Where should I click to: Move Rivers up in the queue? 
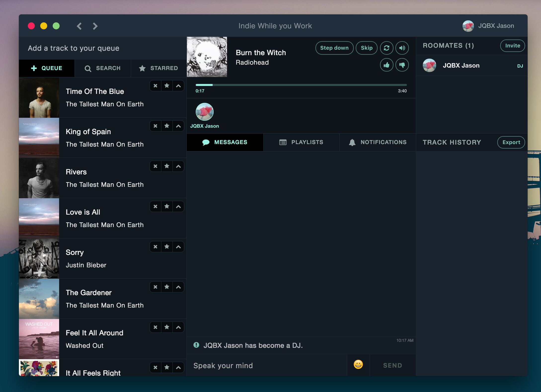(x=178, y=166)
